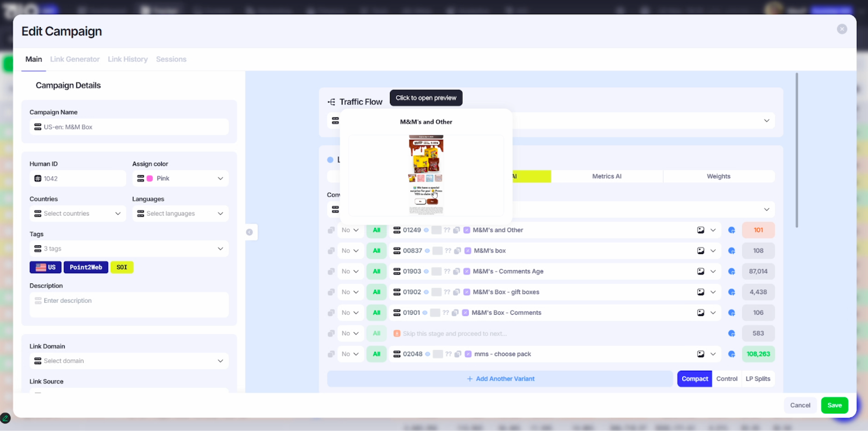Image resolution: width=868 pixels, height=431 pixels.
Task: Click the copy icon left of 01249 row
Action: tap(331, 230)
